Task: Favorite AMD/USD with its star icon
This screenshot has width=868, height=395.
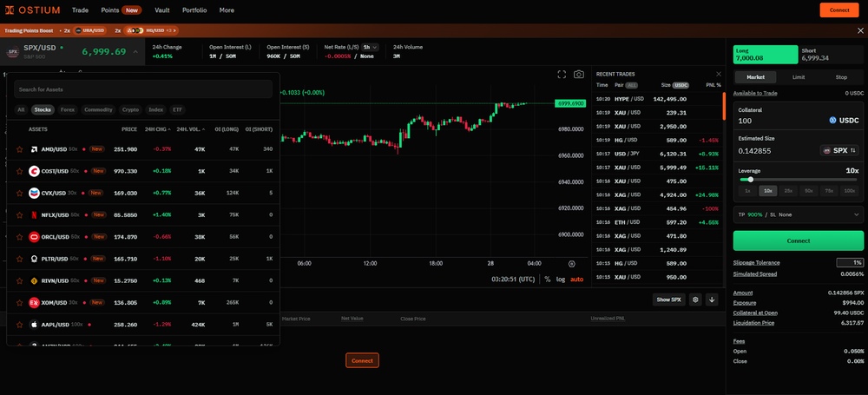Action: [x=19, y=149]
